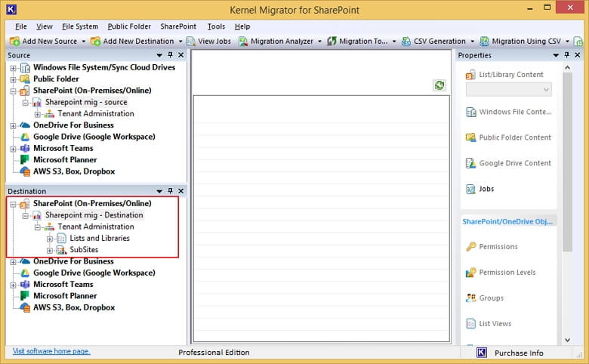This screenshot has height=364, width=589.
Task: Click the Migration Using CSV toolbar icon
Action: (485, 42)
